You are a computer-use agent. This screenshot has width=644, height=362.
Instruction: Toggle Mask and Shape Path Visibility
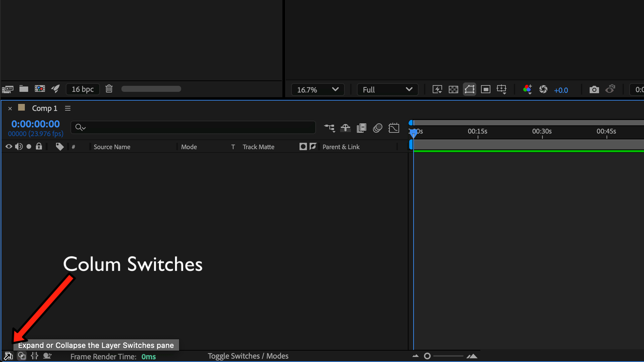click(469, 89)
